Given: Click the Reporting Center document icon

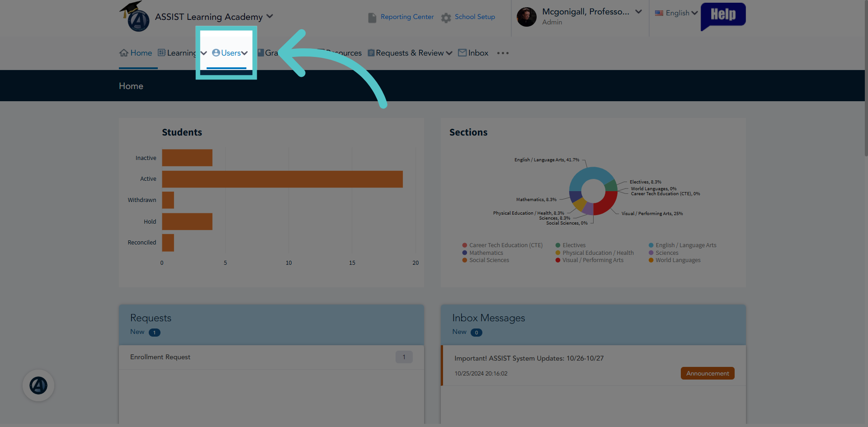Looking at the screenshot, I should (372, 18).
